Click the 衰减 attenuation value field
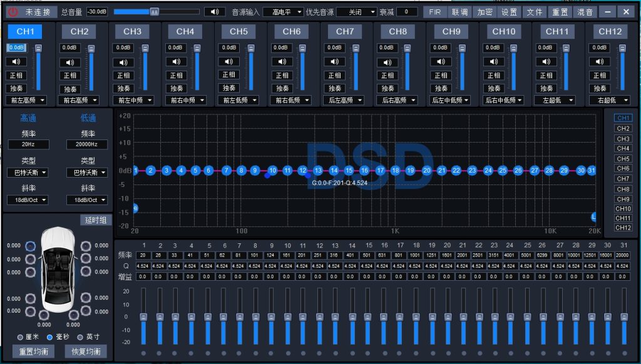 click(x=407, y=12)
